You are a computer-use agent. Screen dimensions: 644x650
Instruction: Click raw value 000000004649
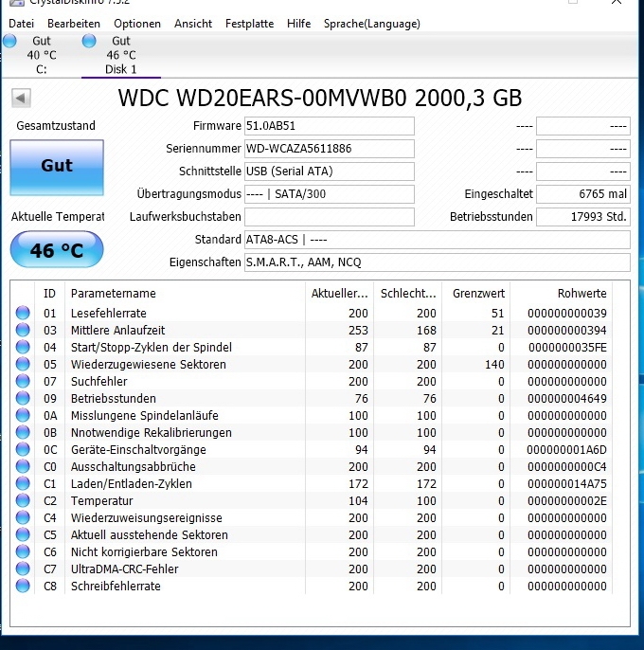[x=567, y=398]
